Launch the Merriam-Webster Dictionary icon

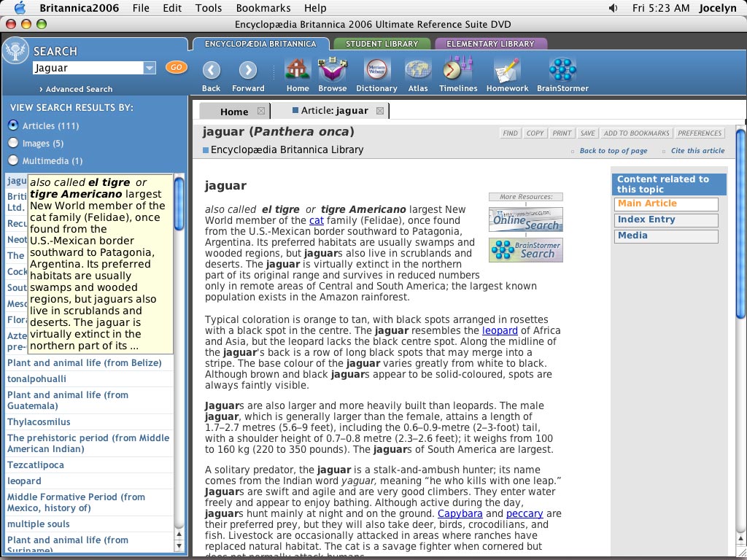coord(376,69)
